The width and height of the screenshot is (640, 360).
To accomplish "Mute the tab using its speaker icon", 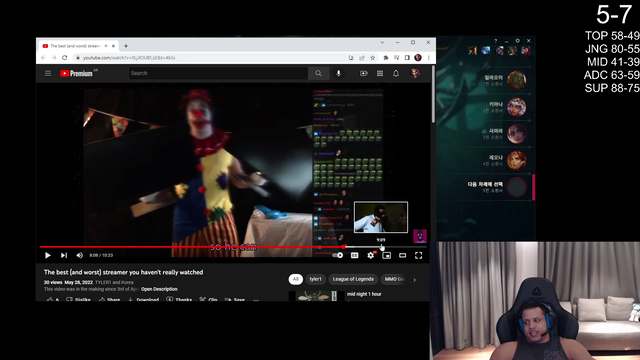I will [x=106, y=46].
